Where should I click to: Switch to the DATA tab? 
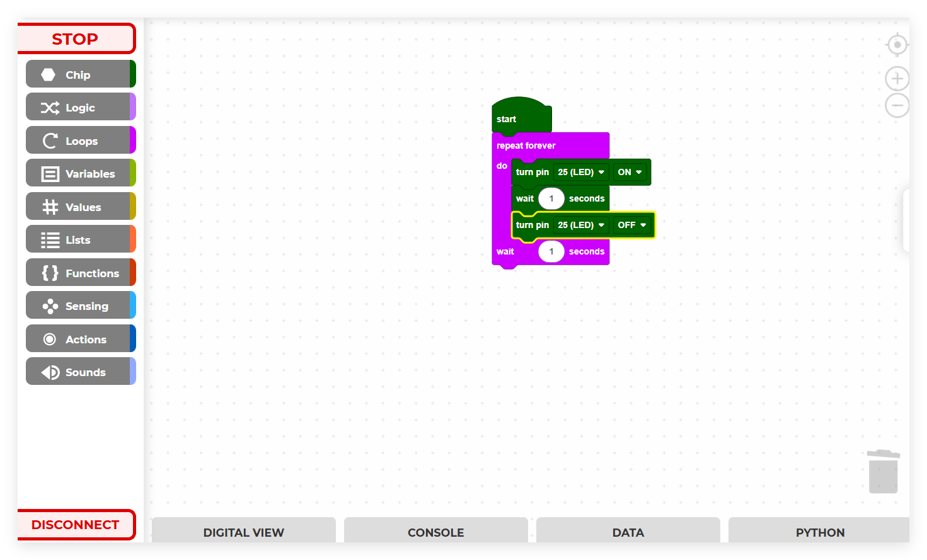pyautogui.click(x=628, y=531)
